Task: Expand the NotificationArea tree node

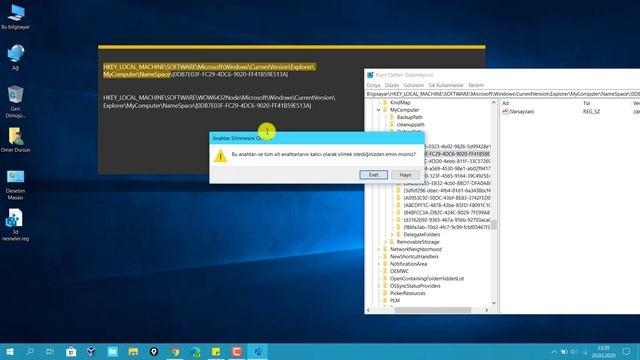Action: (x=378, y=264)
